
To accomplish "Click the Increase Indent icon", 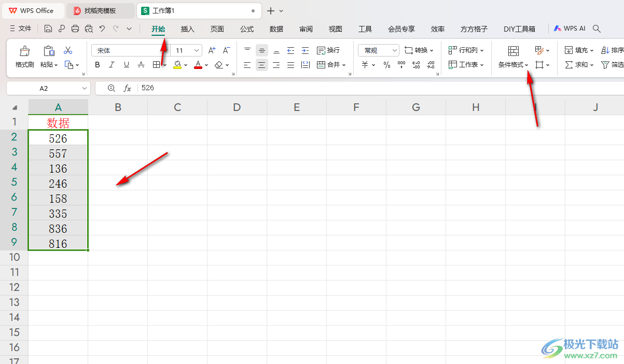I will tap(306, 50).
